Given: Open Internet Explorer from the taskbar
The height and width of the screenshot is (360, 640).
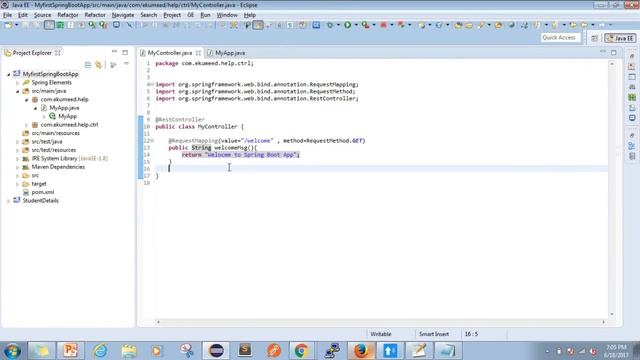Looking at the screenshot, I should click(x=100, y=351).
